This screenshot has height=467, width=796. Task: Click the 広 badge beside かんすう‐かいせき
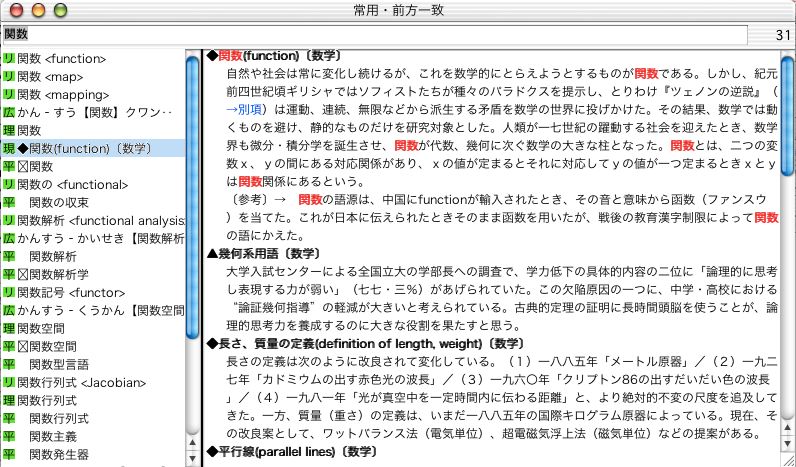pyautogui.click(x=9, y=239)
